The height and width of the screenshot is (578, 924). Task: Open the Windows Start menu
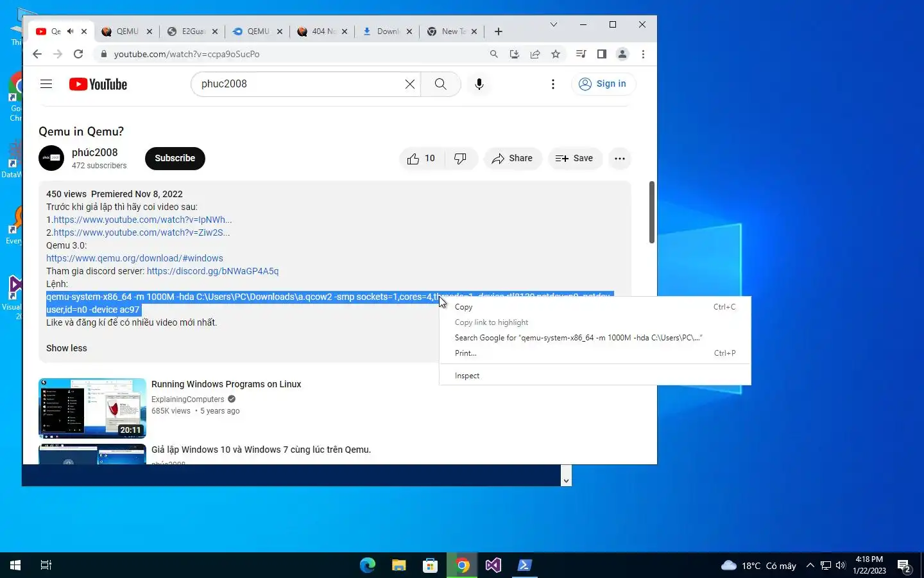(x=15, y=565)
